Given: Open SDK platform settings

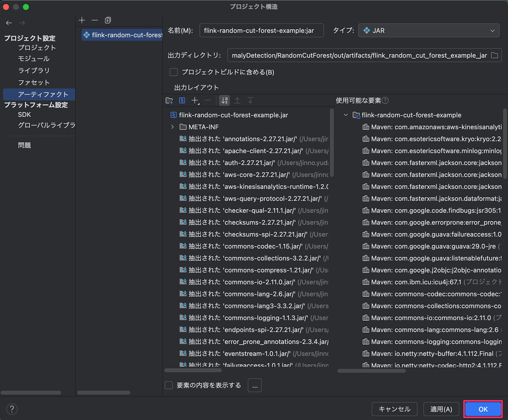Looking at the screenshot, I should [24, 115].
